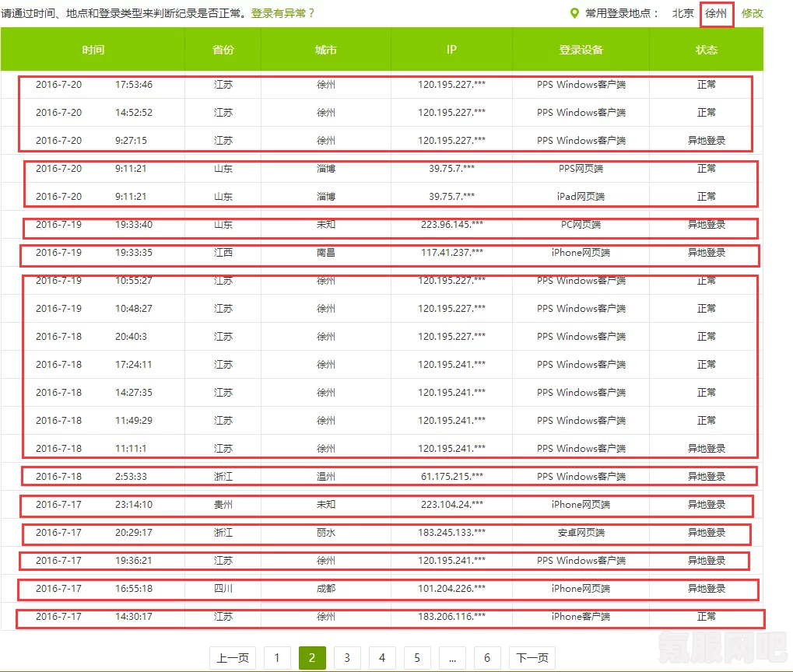Click the 登录设备 column header

point(581,50)
